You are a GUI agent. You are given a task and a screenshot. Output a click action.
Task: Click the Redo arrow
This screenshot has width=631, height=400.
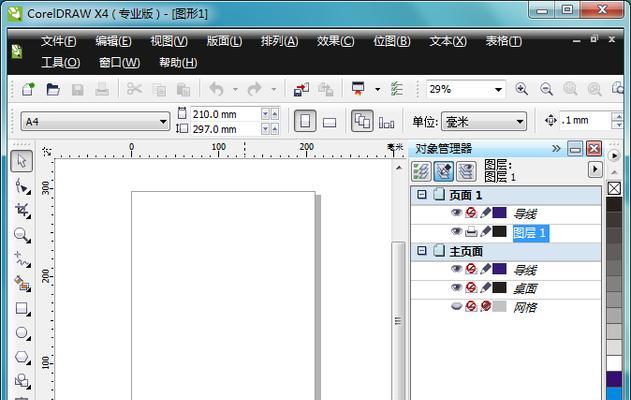(254, 89)
